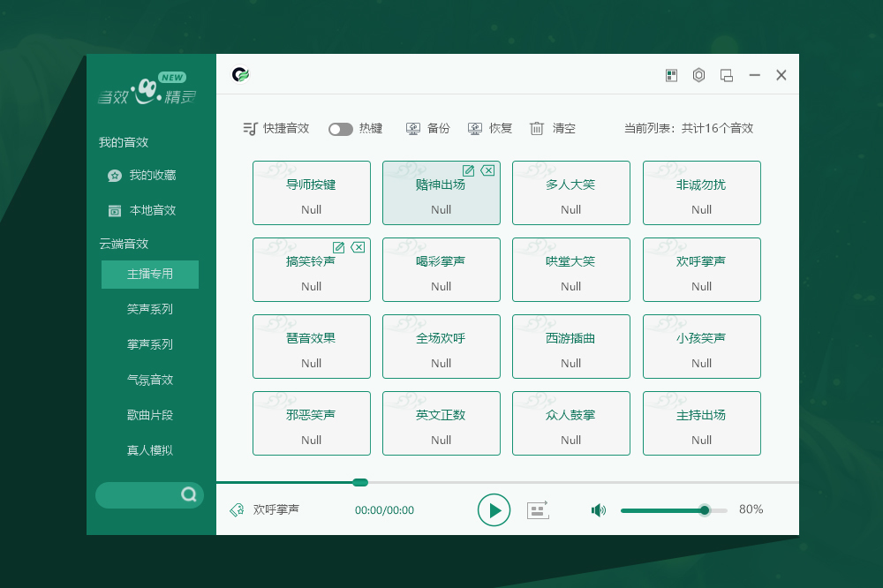This screenshot has width=883, height=588.
Task: Click the delete icon on 赌神出场 tile
Action: click(487, 170)
